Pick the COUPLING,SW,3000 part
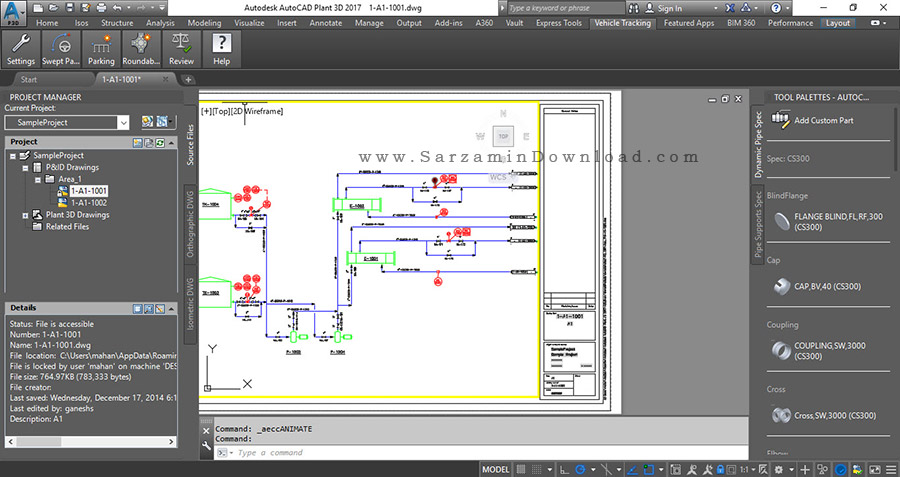900x477 pixels. [x=821, y=351]
